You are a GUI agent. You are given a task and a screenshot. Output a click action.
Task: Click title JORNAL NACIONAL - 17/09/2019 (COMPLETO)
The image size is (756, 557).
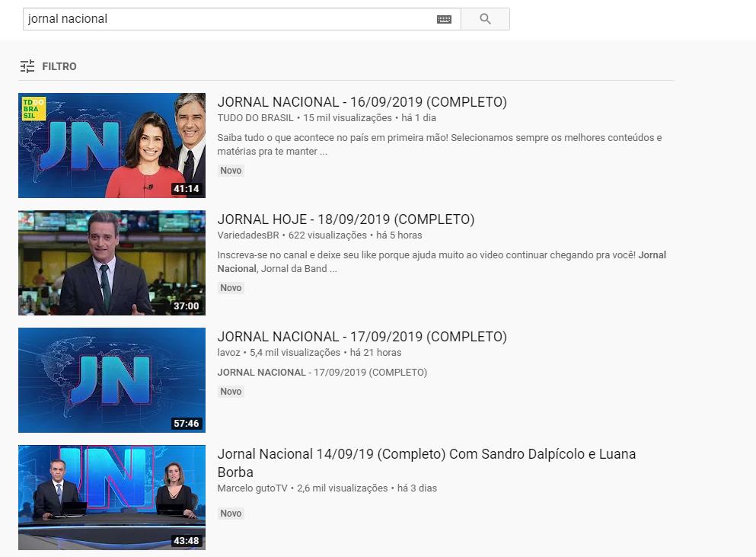pyautogui.click(x=362, y=337)
